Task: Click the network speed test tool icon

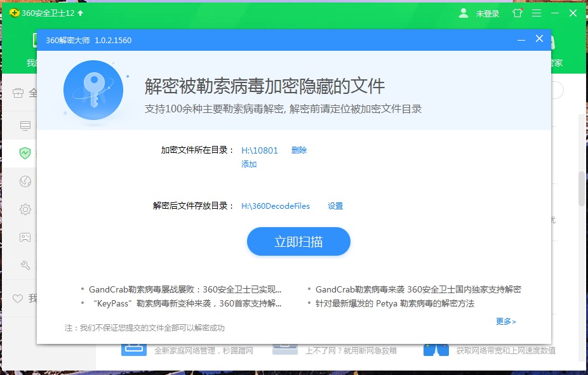Action: coord(436,350)
